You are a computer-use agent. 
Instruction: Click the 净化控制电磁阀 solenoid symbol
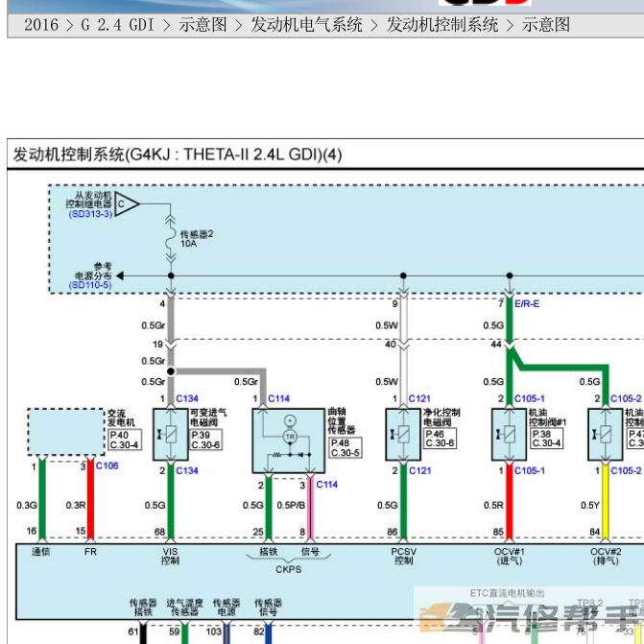click(x=403, y=434)
